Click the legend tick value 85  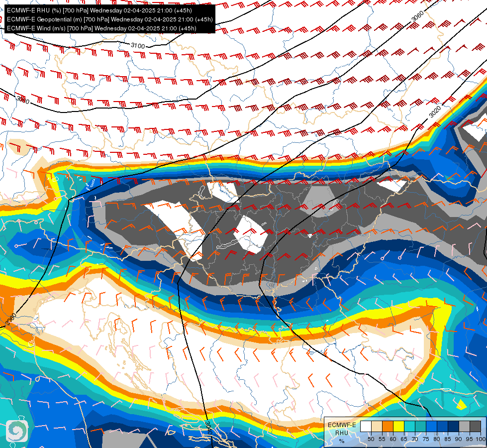click(x=448, y=439)
